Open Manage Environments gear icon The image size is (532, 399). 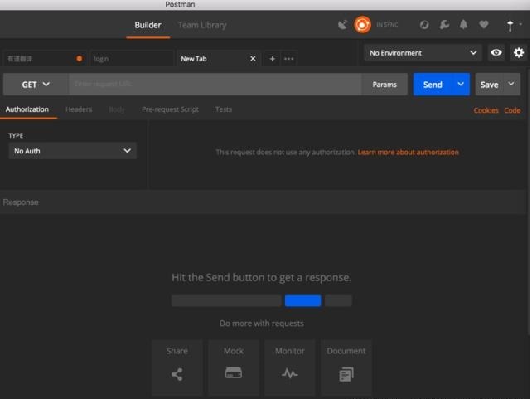[519, 52]
